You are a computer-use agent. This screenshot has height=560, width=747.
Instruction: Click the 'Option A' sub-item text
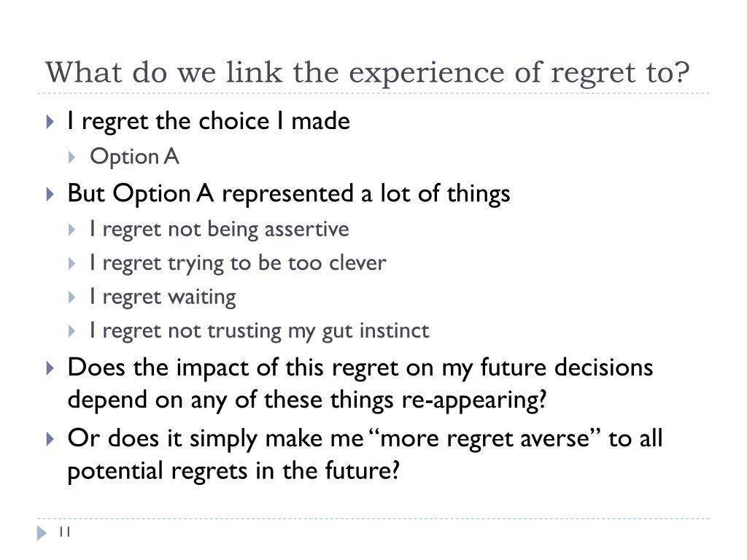point(134,157)
